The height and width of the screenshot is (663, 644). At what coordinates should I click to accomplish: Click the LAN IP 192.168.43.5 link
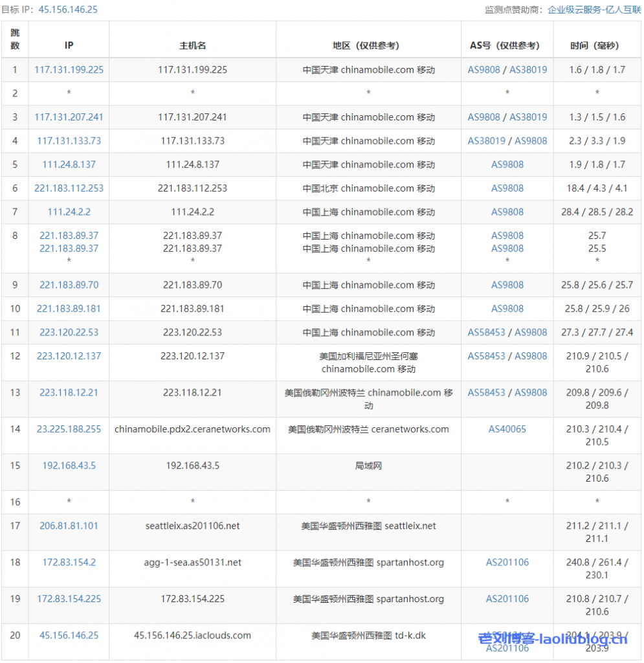[69, 466]
